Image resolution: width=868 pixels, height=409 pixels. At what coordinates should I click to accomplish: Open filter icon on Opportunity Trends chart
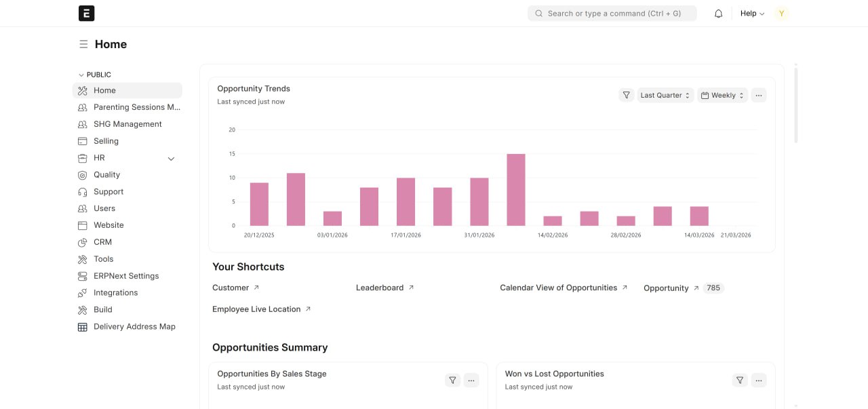click(626, 96)
